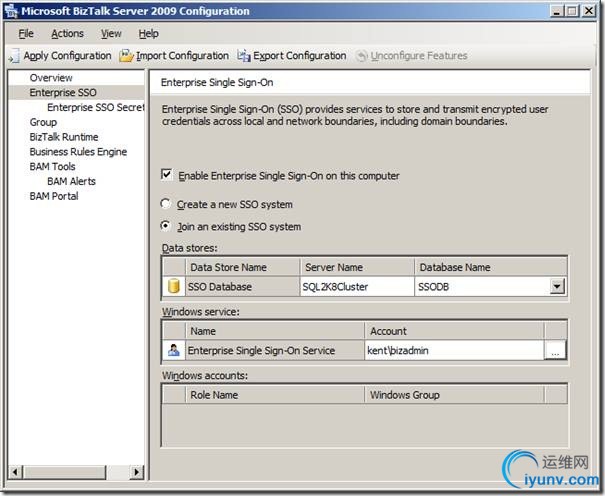This screenshot has width=605, height=496.
Task: Click the Role Name column header
Action: [x=274, y=395]
